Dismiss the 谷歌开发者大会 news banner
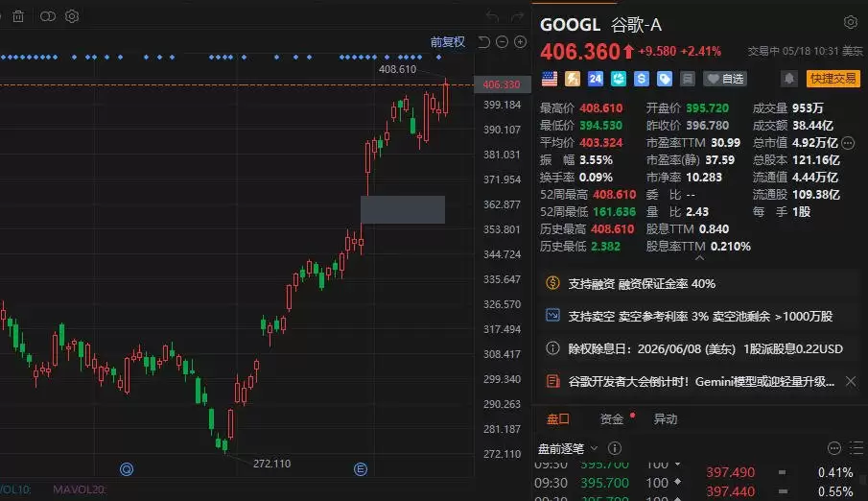The image size is (868, 501). point(851,381)
